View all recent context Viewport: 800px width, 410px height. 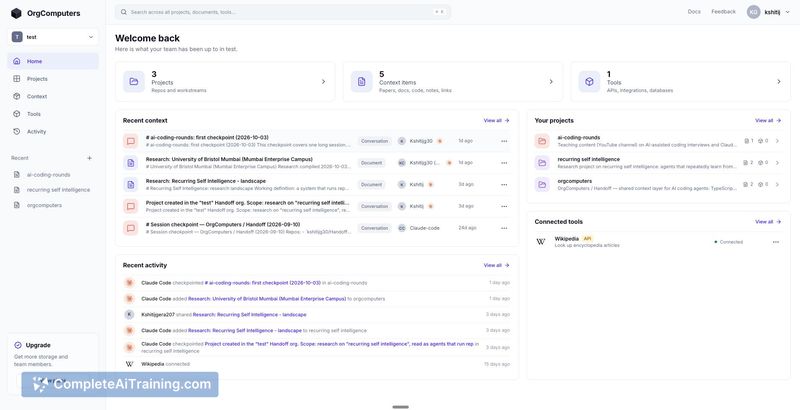click(496, 121)
